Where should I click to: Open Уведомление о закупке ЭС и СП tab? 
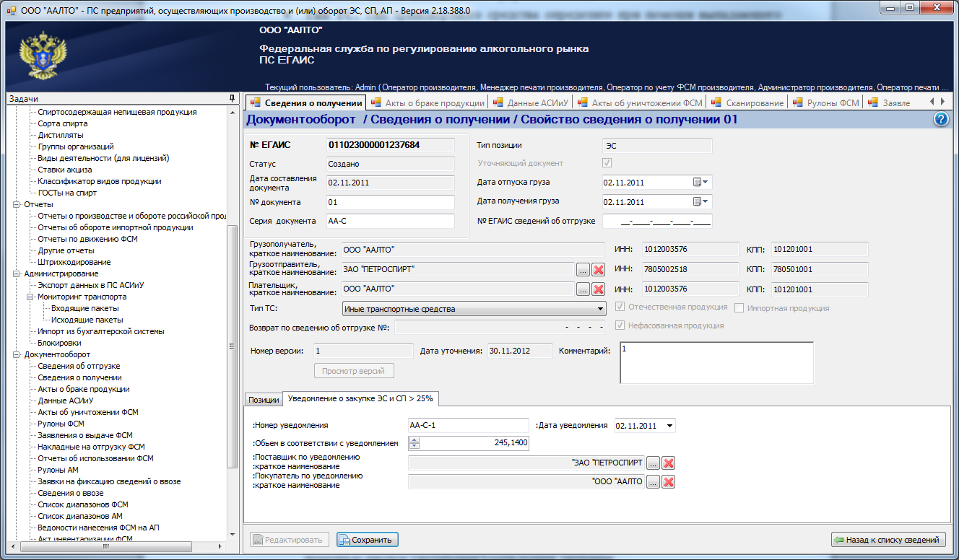[360, 398]
